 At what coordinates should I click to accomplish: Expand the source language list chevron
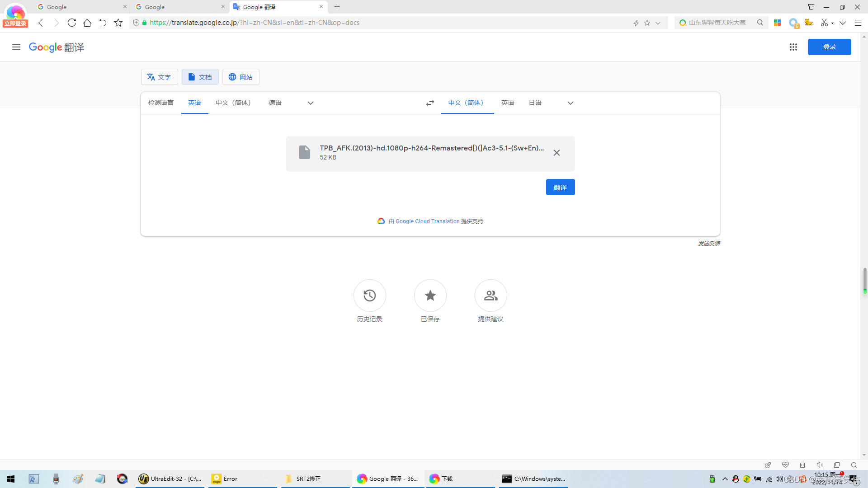(310, 103)
